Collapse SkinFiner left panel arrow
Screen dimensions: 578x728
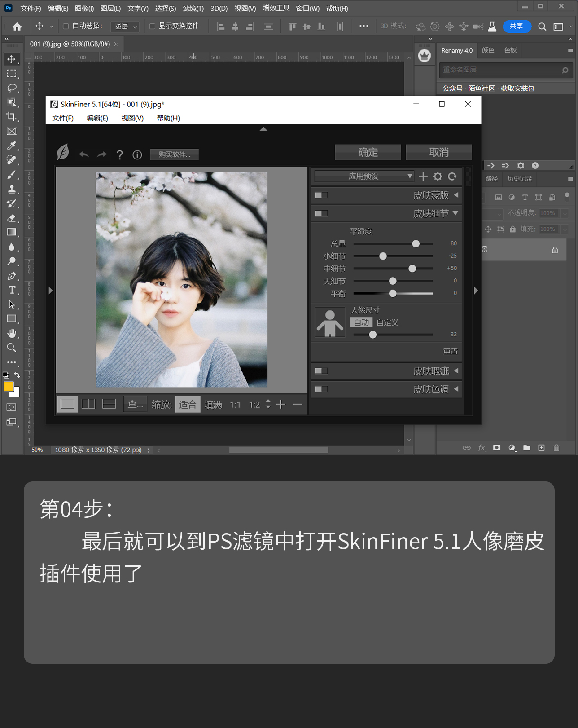tap(50, 291)
